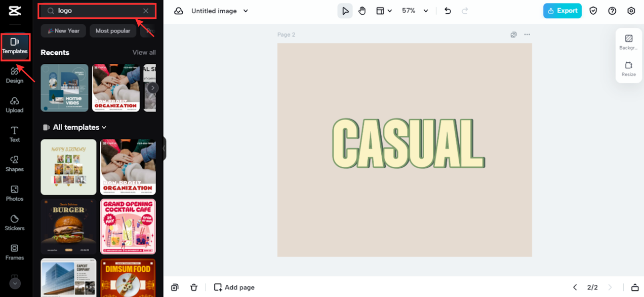Open the settings hexagon icon

[631, 11]
